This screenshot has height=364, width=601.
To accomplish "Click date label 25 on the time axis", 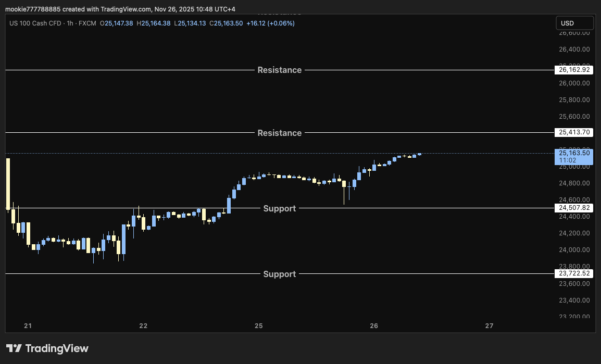I will pyautogui.click(x=259, y=326).
